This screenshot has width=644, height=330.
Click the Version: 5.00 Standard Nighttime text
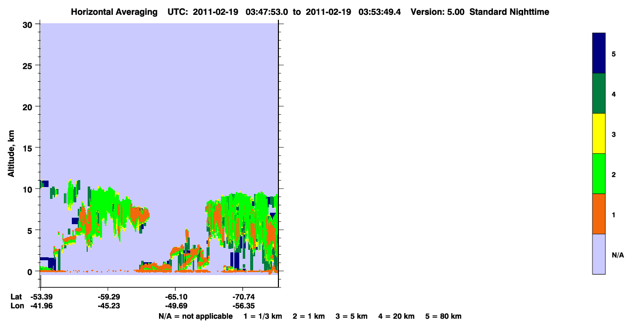480,11
